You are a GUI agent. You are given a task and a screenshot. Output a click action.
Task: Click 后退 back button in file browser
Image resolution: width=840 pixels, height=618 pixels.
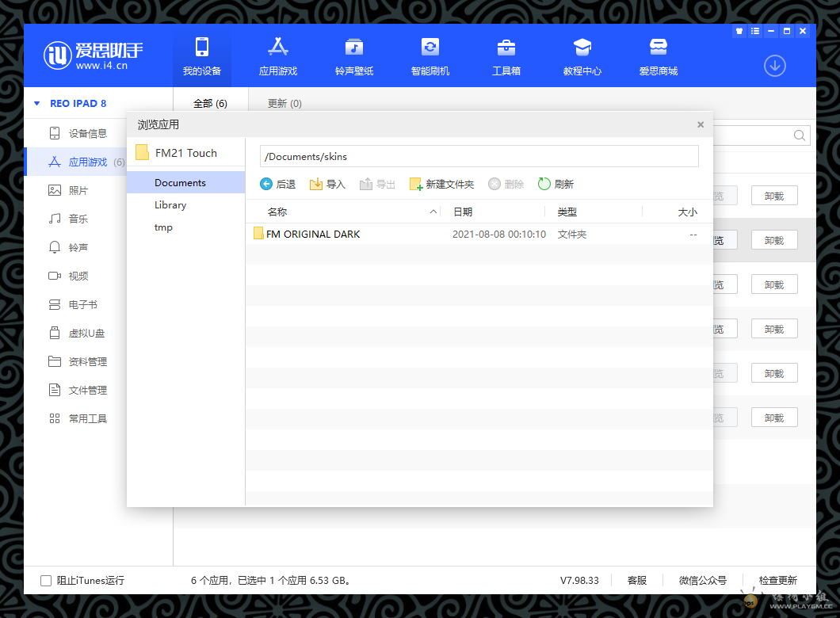[277, 184]
